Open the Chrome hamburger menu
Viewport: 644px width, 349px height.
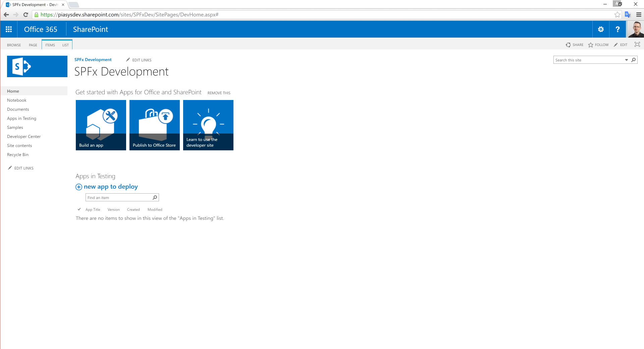(639, 14)
